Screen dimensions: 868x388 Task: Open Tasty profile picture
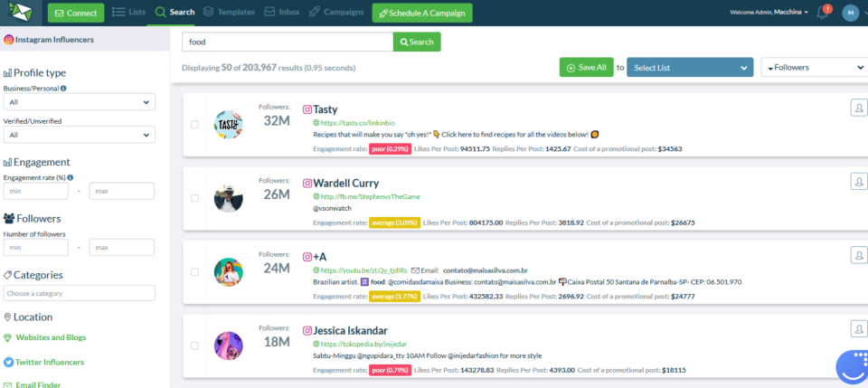[x=228, y=125]
